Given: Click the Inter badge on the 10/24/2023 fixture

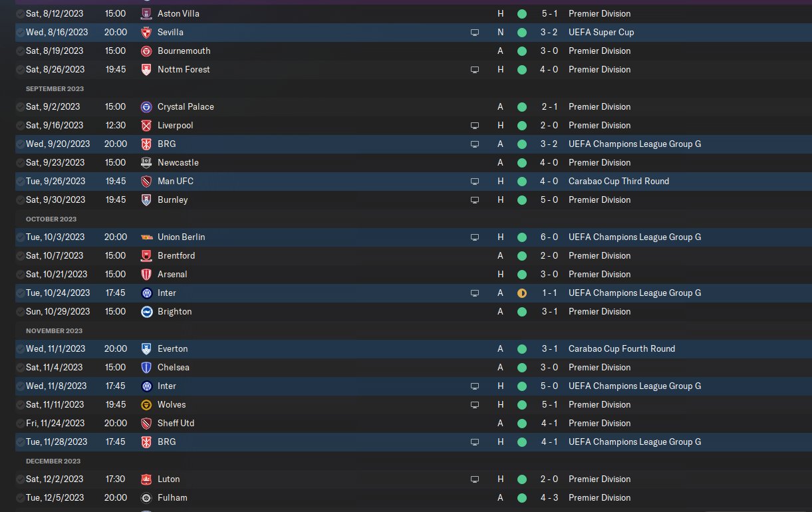Looking at the screenshot, I should 146,293.
